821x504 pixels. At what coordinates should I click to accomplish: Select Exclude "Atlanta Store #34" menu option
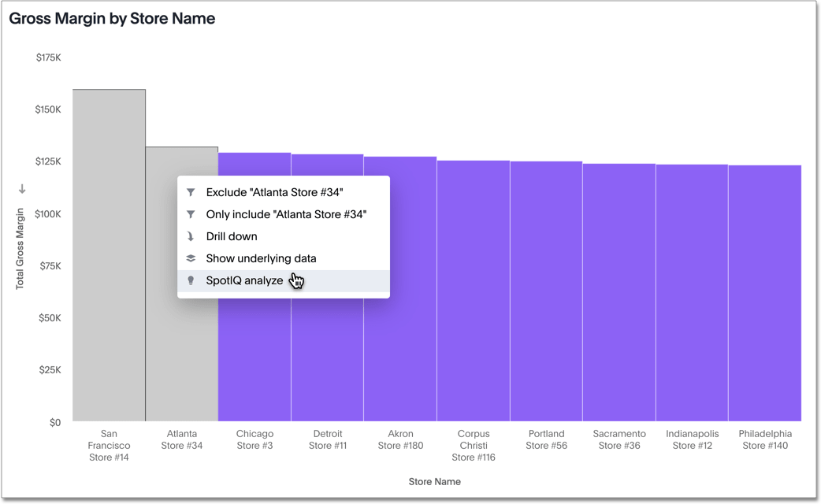pos(274,192)
